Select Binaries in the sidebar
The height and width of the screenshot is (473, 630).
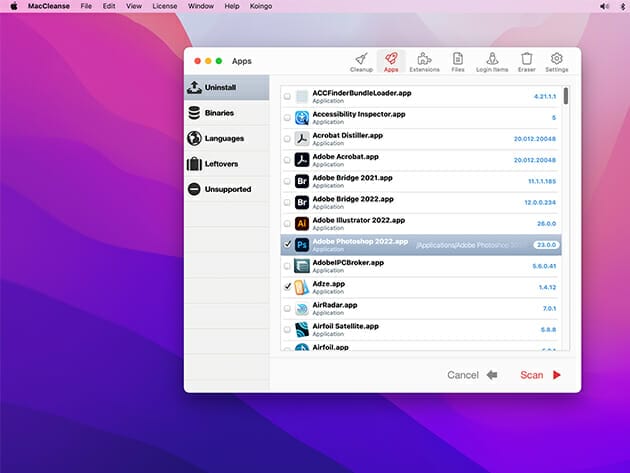219,113
